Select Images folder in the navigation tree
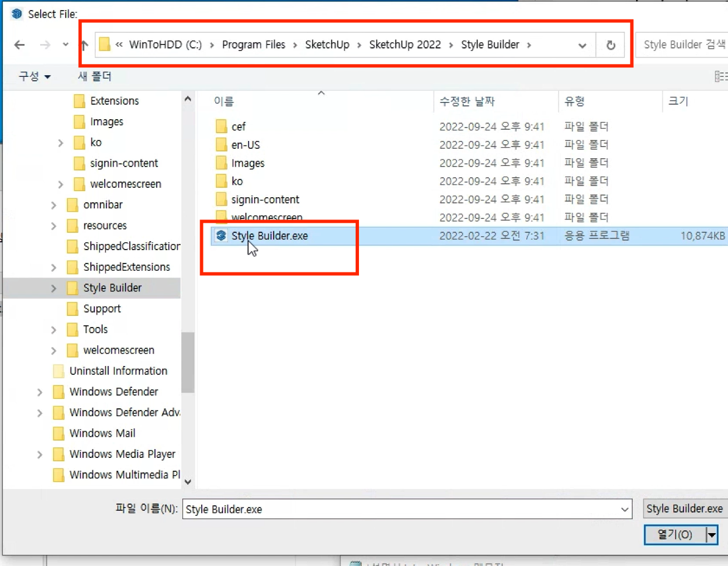 tap(106, 121)
